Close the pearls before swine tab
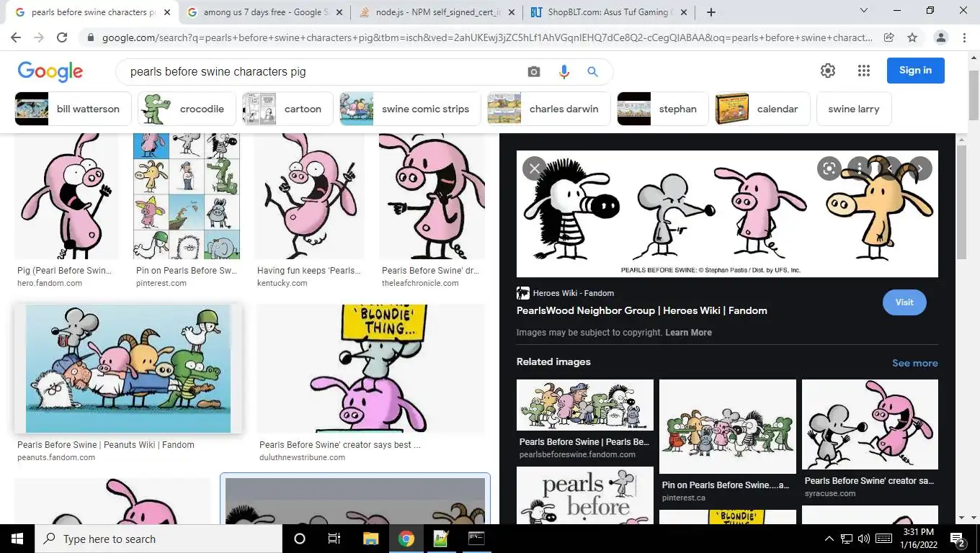Viewport: 980px width, 553px height. tap(167, 12)
